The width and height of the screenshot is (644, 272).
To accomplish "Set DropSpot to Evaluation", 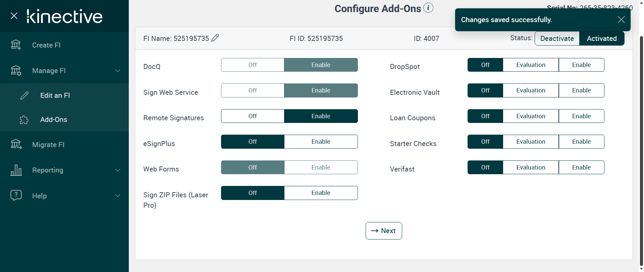I will click(531, 65).
